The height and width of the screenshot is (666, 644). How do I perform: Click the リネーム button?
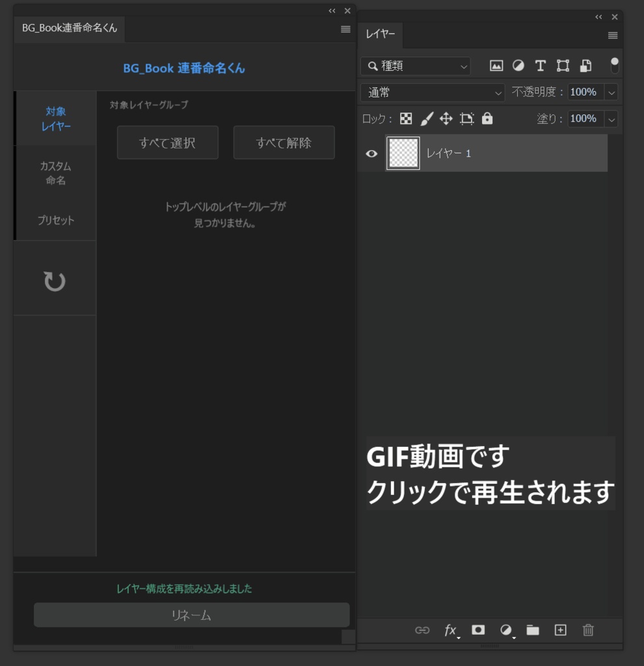[192, 615]
